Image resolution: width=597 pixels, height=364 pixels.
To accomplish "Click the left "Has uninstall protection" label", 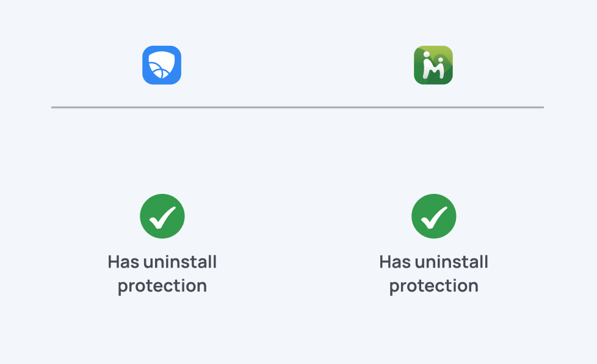I will click(x=162, y=274).
